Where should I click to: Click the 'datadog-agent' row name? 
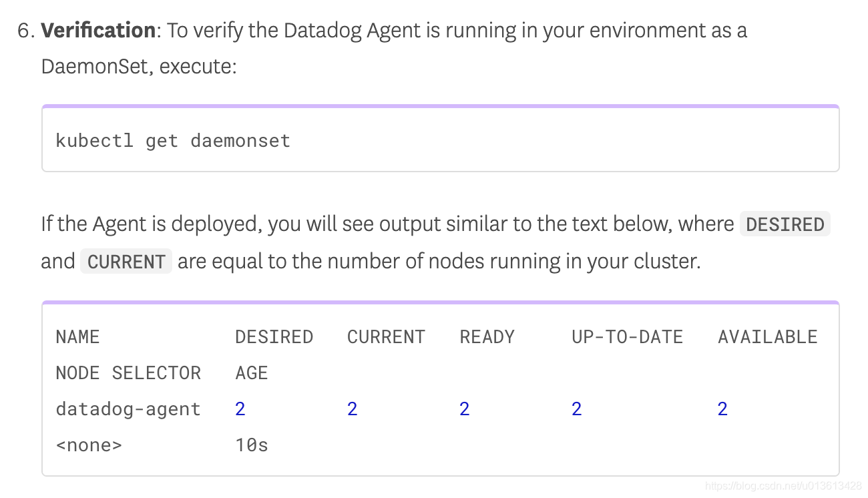(128, 409)
